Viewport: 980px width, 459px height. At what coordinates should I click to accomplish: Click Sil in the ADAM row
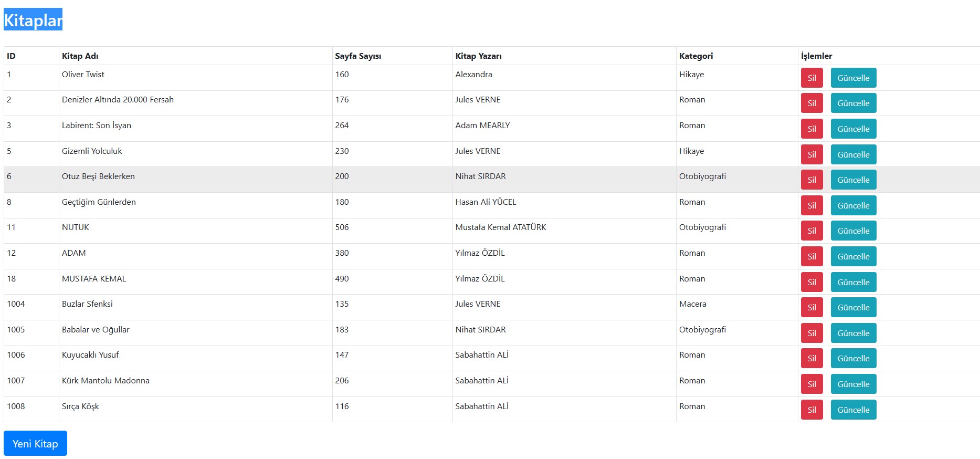point(812,257)
